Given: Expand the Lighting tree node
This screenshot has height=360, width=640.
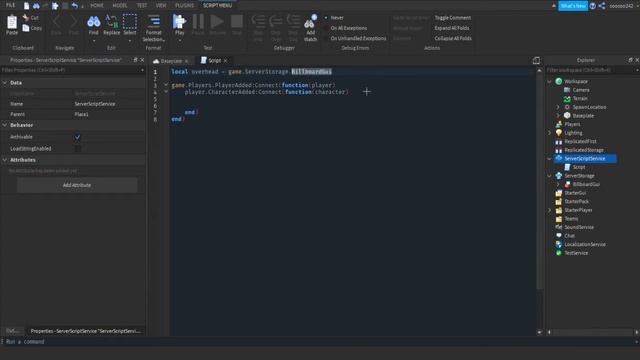Looking at the screenshot, I should (x=549, y=133).
